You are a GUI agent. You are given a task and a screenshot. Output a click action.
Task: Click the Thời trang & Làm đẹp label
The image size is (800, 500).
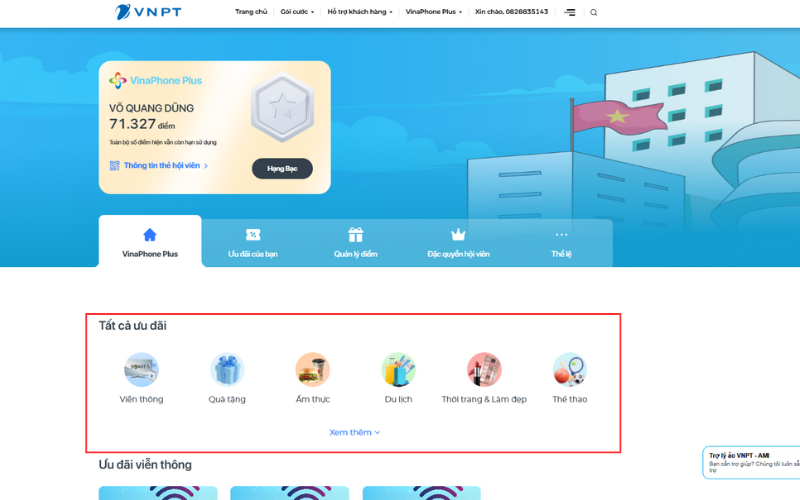pos(484,399)
